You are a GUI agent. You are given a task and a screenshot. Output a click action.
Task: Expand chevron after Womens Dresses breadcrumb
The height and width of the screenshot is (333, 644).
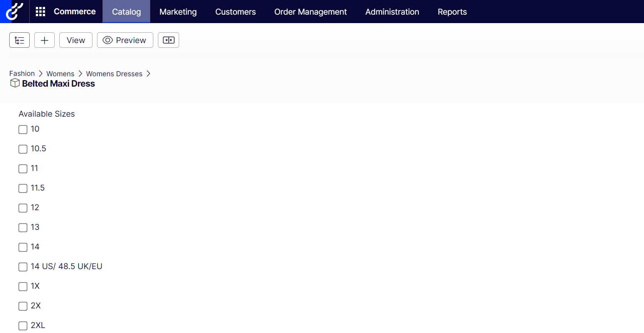pos(148,74)
